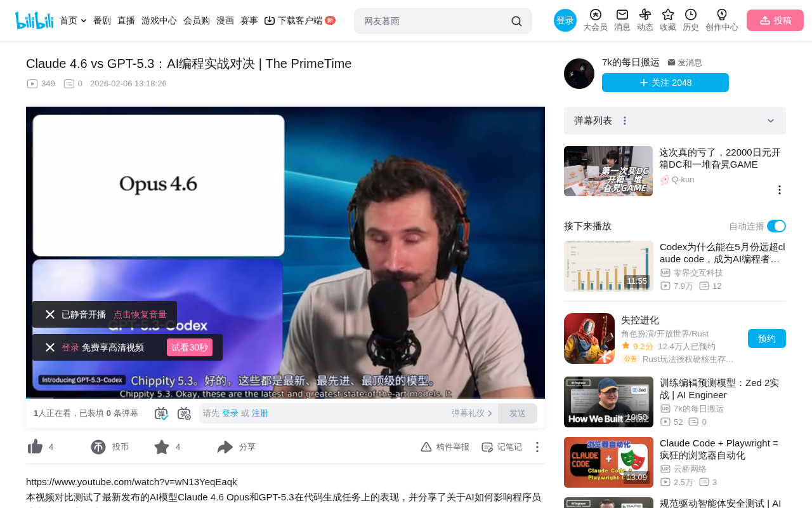Close the 登录 免费享高清视频 prompt
Viewport: 812px width, 508px height.
coord(50,347)
